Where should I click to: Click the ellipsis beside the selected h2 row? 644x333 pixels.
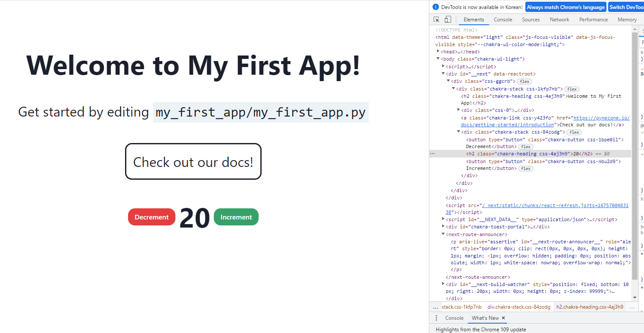click(432, 154)
